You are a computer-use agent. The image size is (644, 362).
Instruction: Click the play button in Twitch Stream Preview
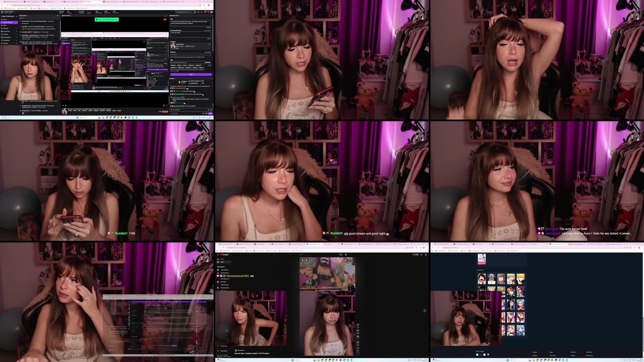(x=63, y=105)
